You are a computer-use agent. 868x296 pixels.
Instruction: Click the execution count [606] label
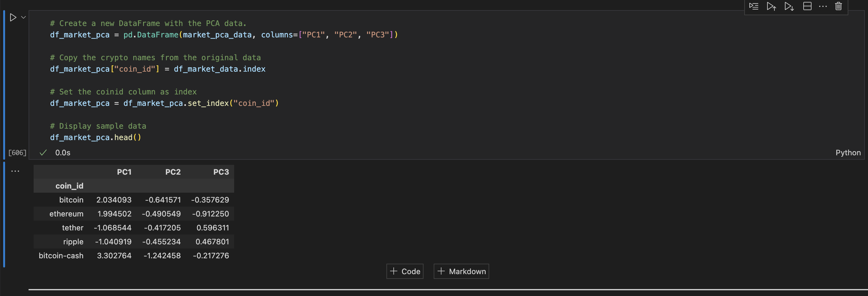[17, 152]
